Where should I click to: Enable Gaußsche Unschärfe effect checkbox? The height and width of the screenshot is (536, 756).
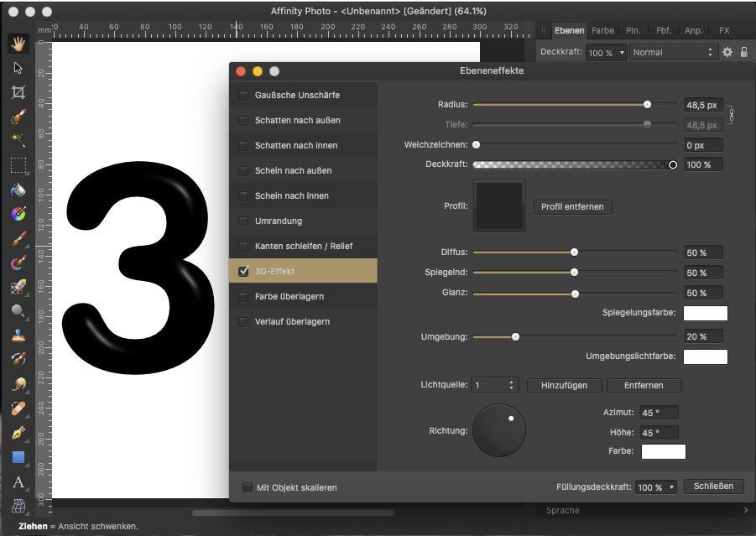point(243,95)
